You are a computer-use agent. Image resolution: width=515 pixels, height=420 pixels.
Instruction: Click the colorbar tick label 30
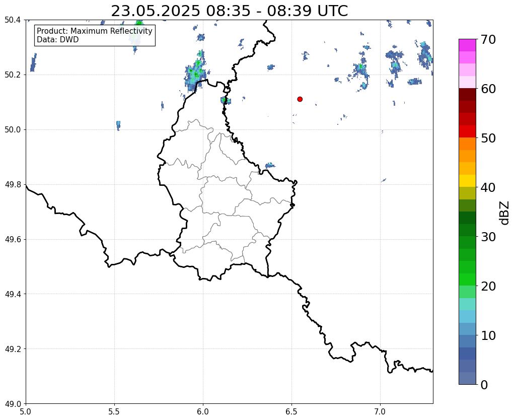pos(488,237)
